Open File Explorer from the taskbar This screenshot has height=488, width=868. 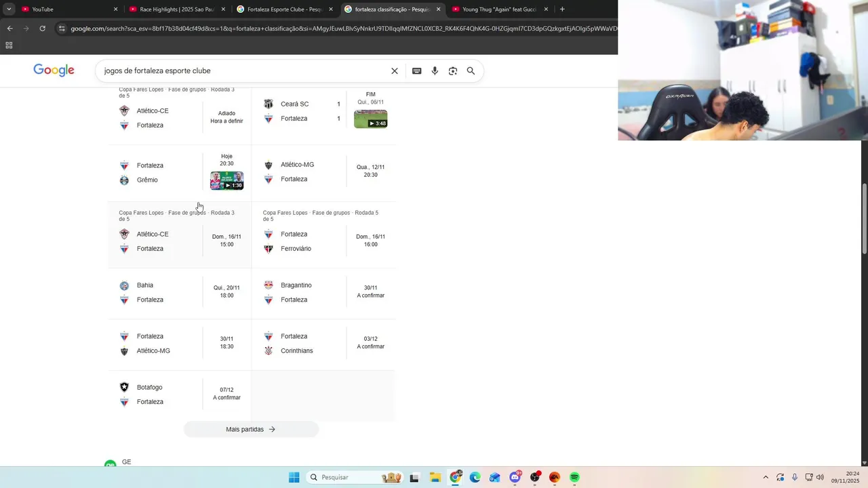click(435, 478)
